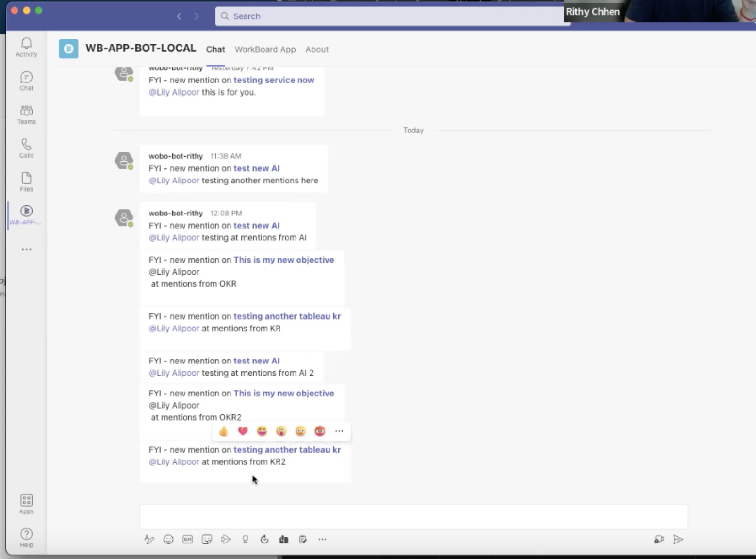
Task: React with the laughing emoji
Action: 262,431
